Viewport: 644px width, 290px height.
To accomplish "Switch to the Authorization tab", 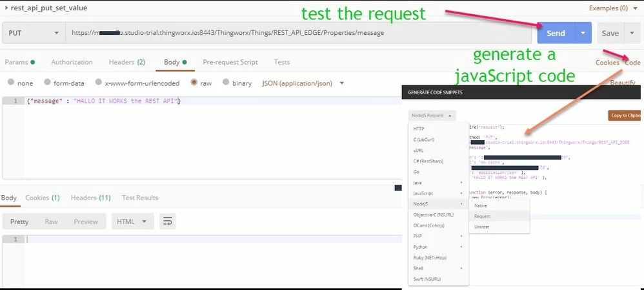I will pyautogui.click(x=72, y=62).
